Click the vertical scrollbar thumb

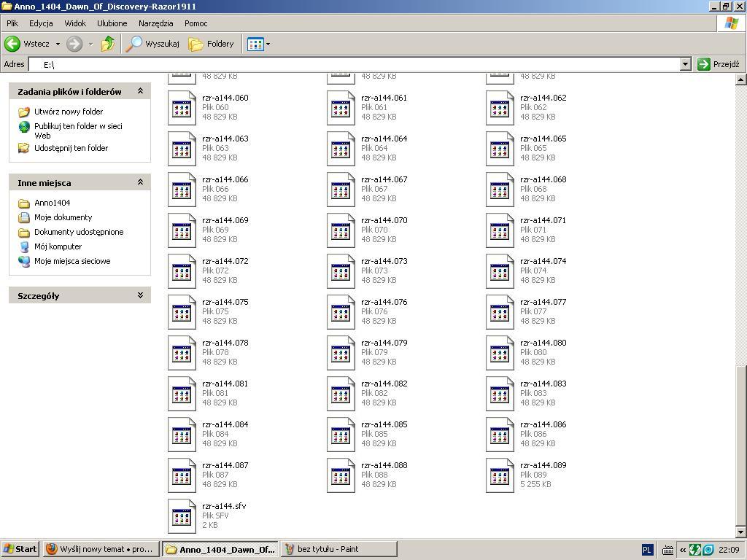tap(741, 445)
